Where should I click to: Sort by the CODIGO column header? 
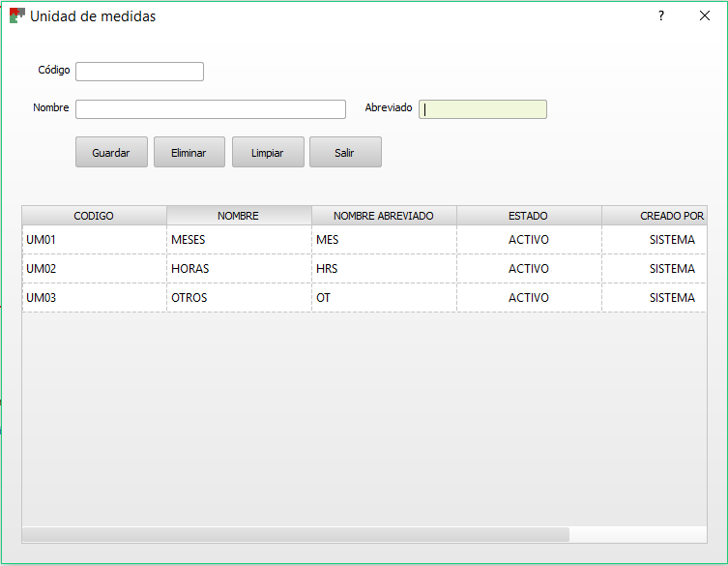click(x=94, y=216)
